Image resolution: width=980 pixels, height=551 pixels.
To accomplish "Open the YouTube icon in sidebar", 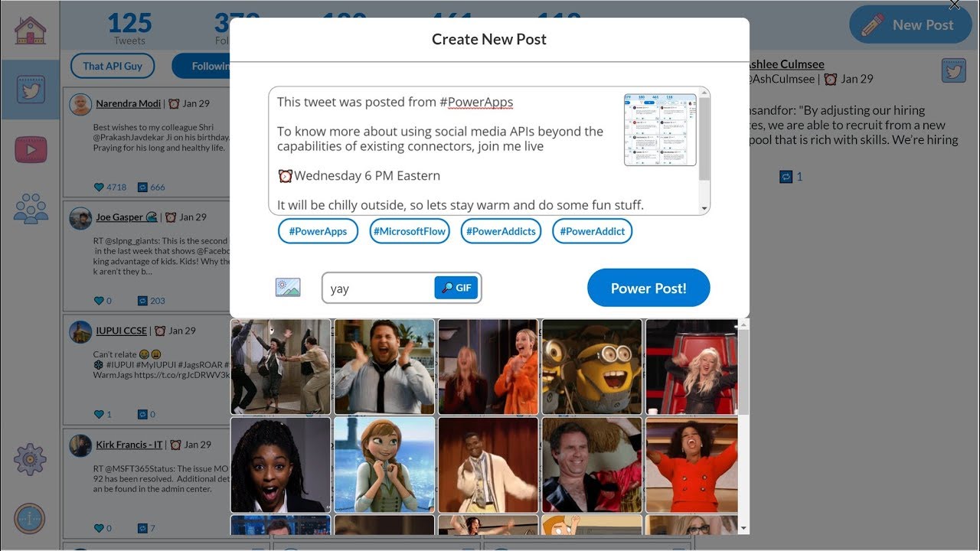I will [x=31, y=149].
